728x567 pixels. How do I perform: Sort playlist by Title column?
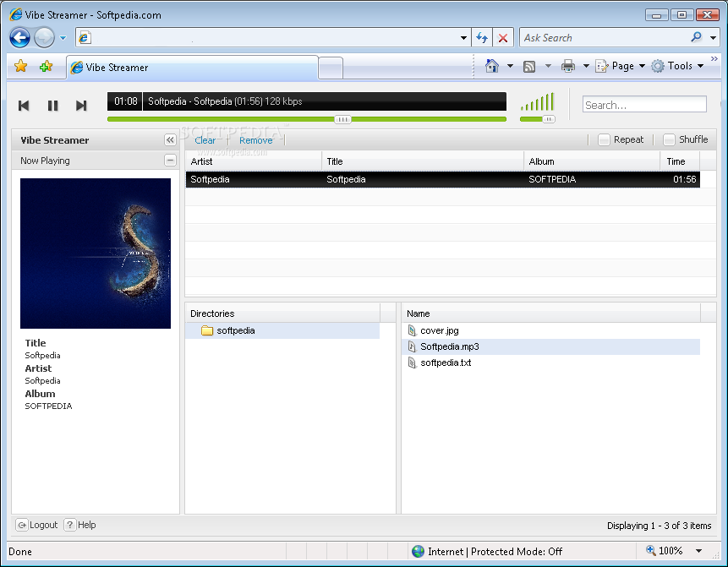[x=423, y=161]
